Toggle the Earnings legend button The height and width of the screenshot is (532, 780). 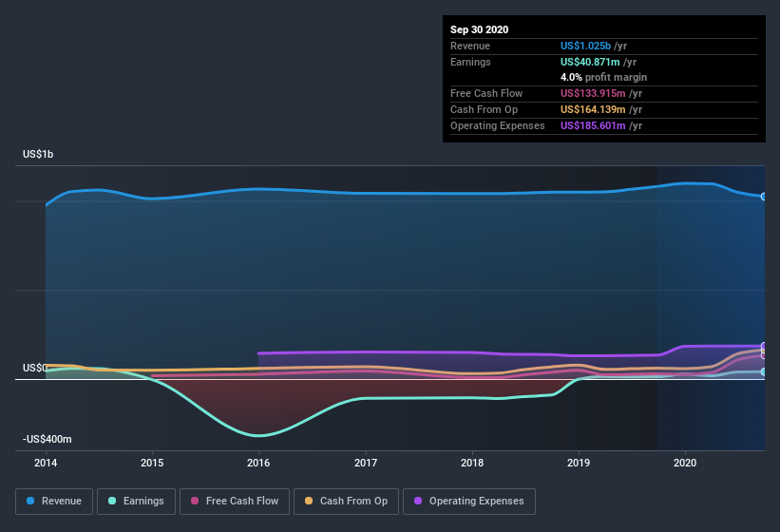[x=136, y=502]
